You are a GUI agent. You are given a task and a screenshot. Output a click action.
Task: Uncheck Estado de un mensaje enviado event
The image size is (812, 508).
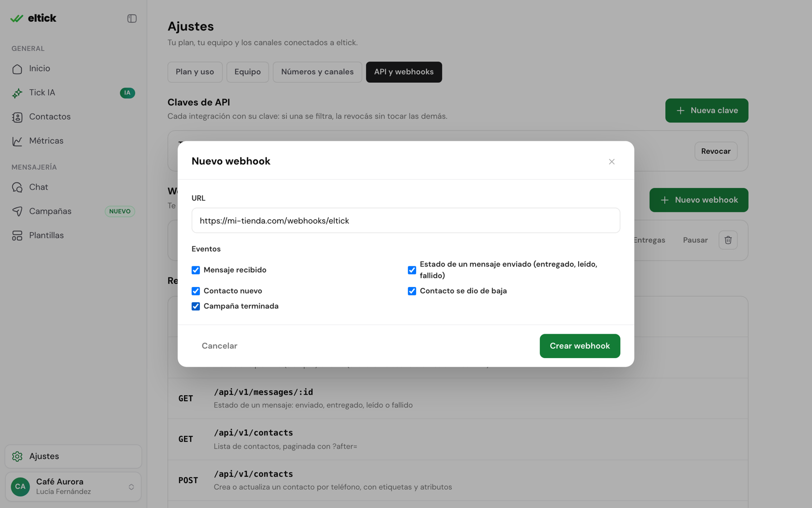tap(412, 270)
